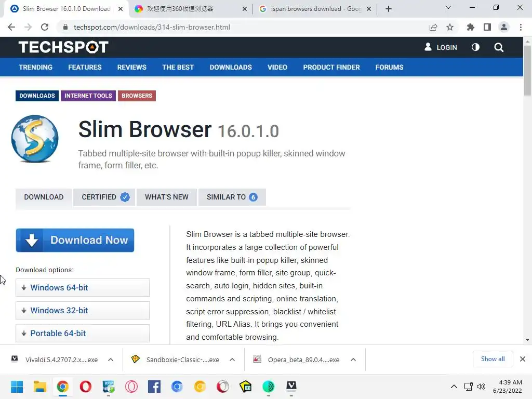Click the browser forward arrow
532x399 pixels.
pos(28,27)
